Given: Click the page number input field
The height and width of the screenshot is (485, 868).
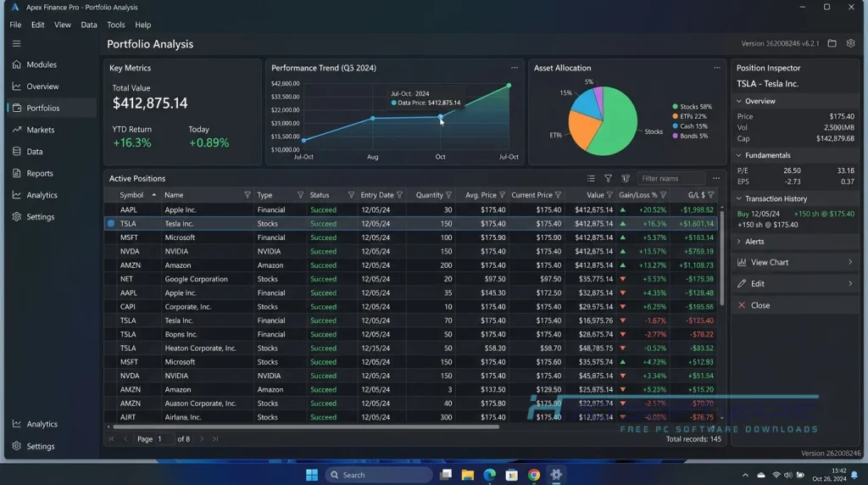Looking at the screenshot, I should (x=164, y=439).
